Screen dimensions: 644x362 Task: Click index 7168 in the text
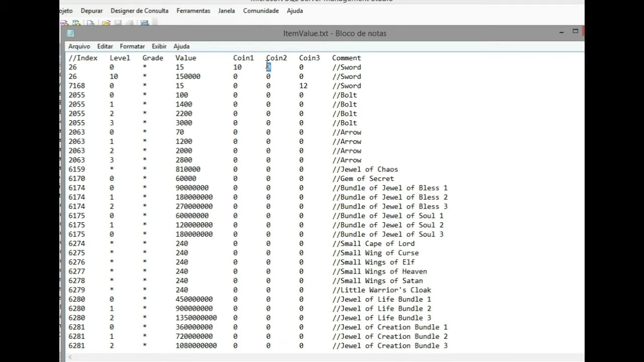(x=76, y=86)
